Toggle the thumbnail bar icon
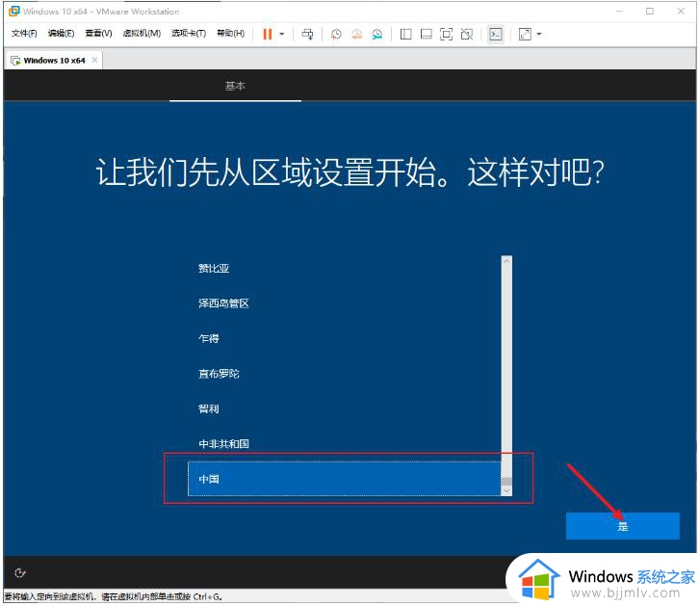The width and height of the screenshot is (700, 606). pyautogui.click(x=427, y=35)
